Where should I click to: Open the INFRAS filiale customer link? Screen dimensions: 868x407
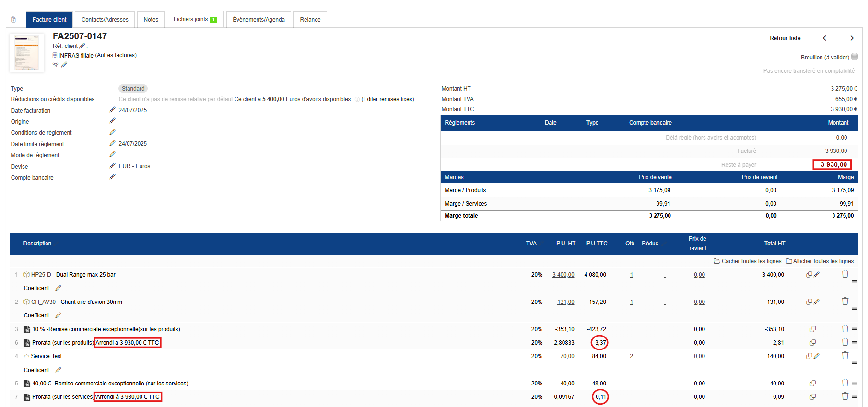76,56
